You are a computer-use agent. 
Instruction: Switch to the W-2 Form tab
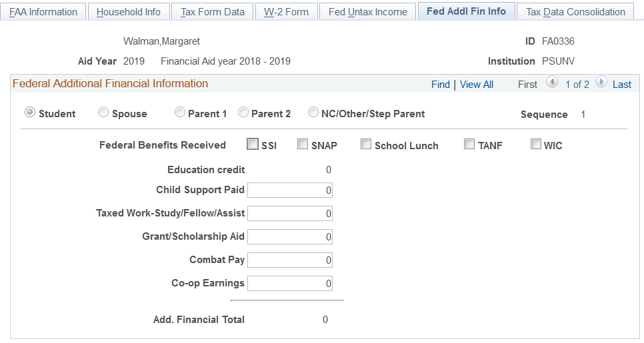(286, 11)
